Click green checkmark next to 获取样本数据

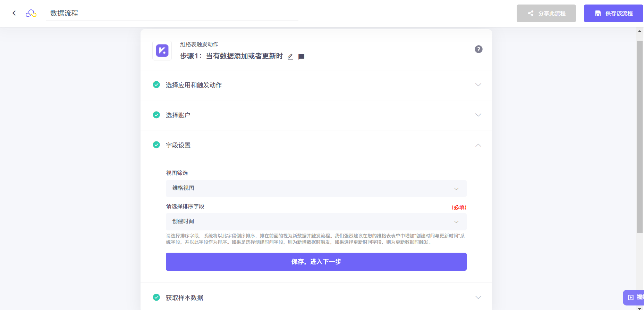[156, 297]
